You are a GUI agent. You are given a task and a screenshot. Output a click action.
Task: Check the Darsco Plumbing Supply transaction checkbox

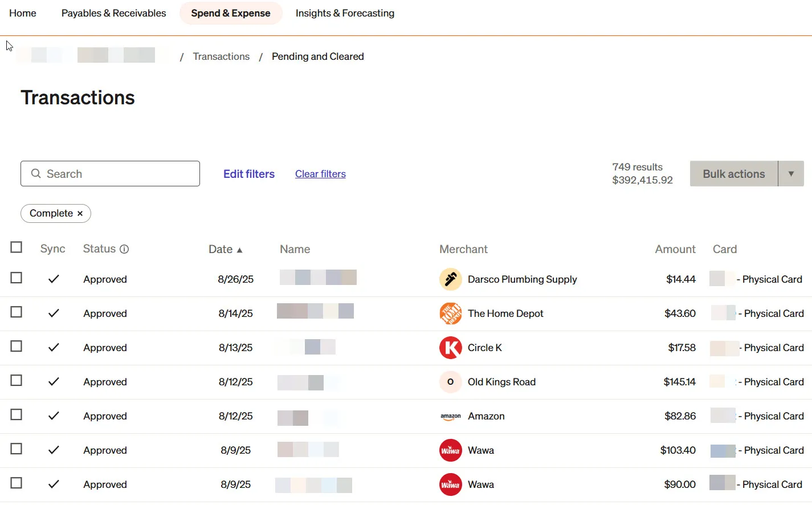17,278
